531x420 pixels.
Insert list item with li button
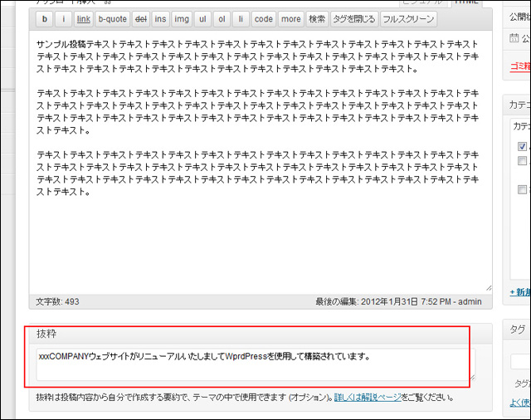(241, 18)
